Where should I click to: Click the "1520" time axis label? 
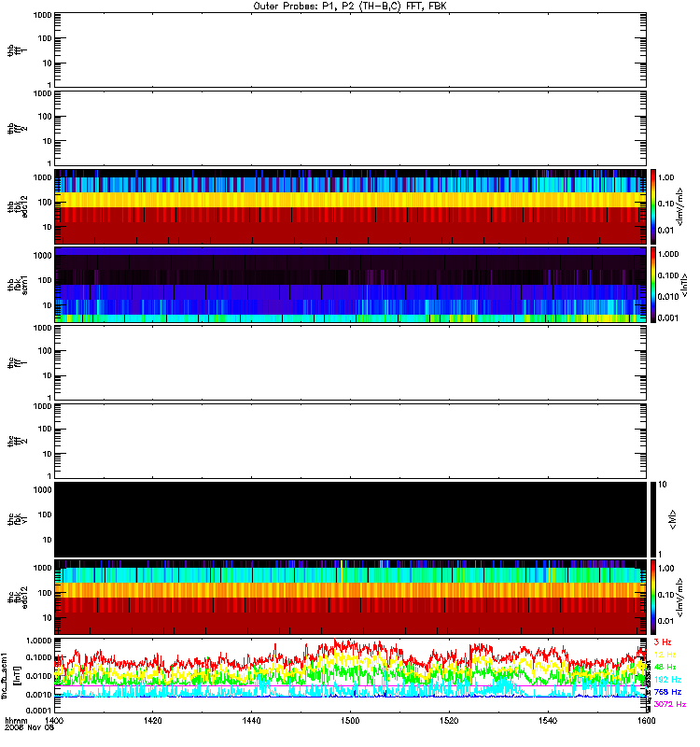tap(449, 720)
